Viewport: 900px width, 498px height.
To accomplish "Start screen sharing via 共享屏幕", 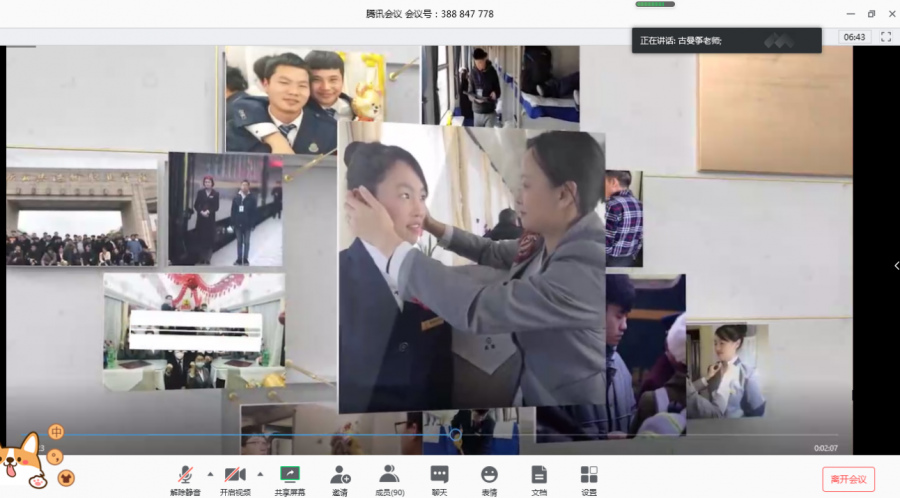I will 289,478.
